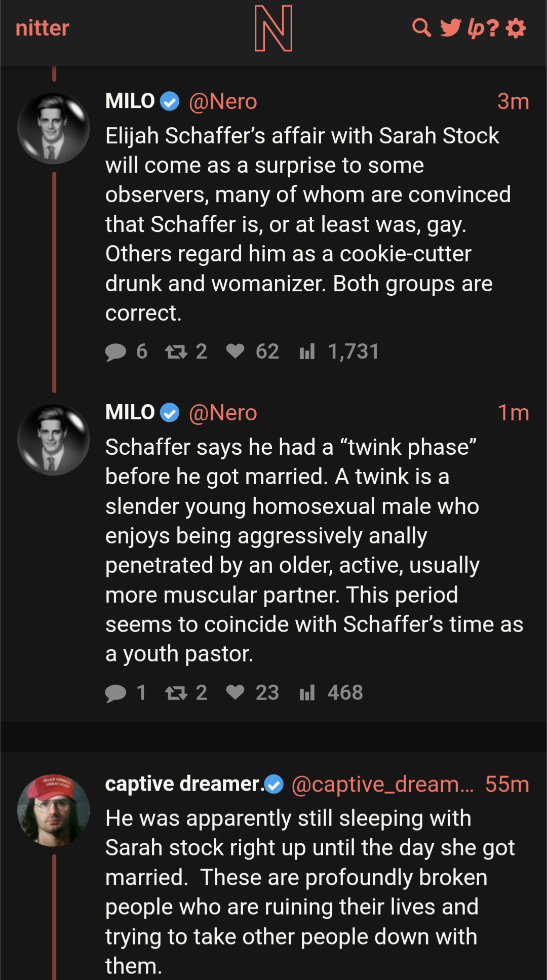This screenshot has height=980, width=547.
Task: Open the Liberapay donate icon
Action: point(476,28)
